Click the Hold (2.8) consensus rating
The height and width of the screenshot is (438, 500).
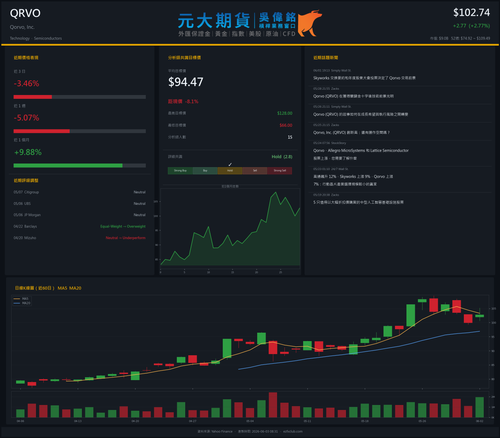(282, 157)
